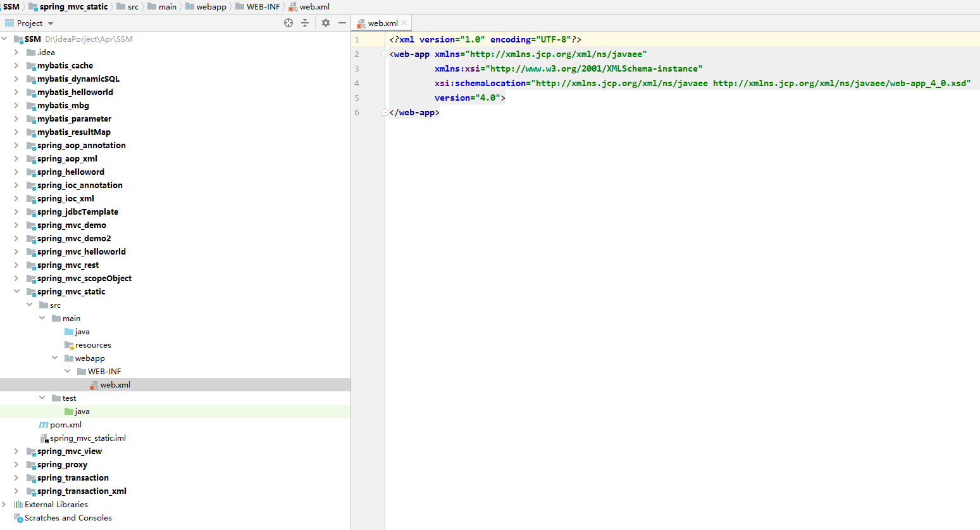This screenshot has height=530, width=980.
Task: Expand the .idea folder
Action: [16, 52]
